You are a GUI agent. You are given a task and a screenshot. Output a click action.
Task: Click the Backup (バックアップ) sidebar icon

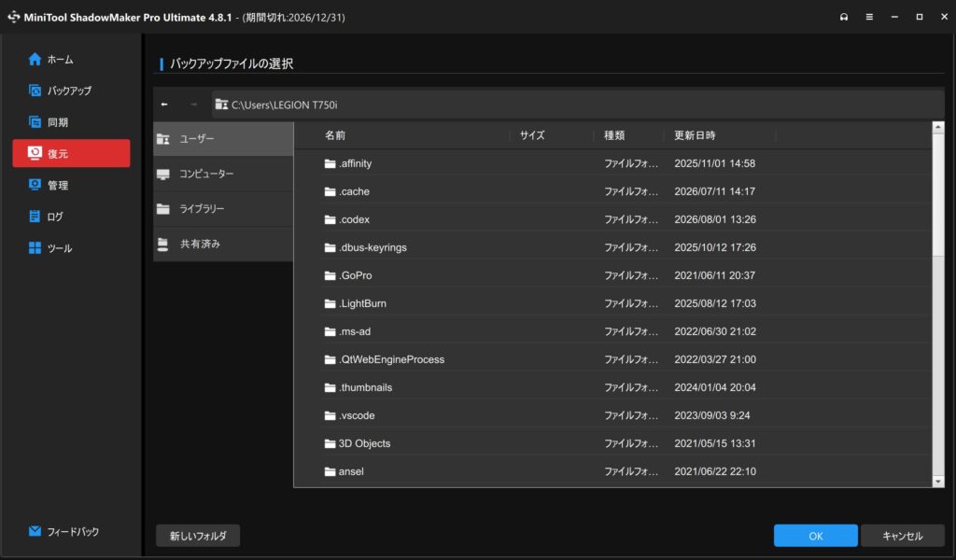(35, 91)
